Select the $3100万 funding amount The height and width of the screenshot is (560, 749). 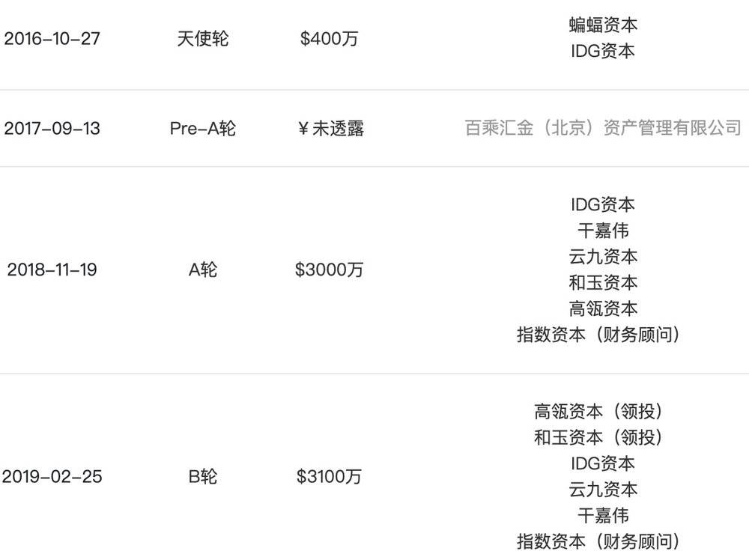[x=329, y=476]
